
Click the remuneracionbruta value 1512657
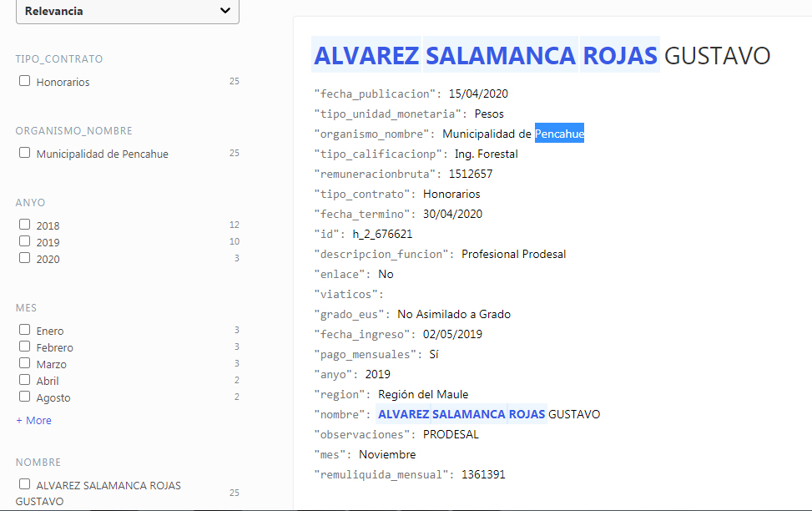tap(470, 175)
